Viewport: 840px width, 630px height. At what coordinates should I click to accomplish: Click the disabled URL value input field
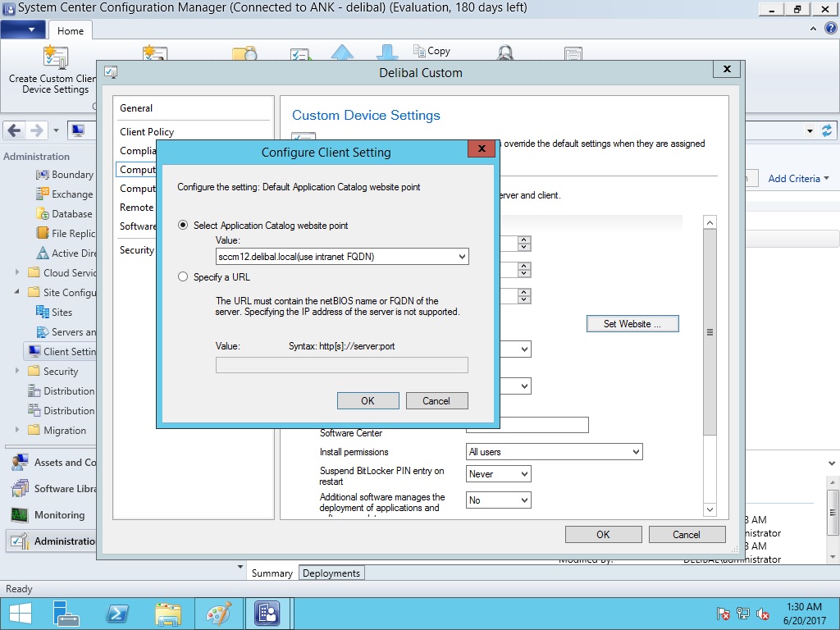tap(341, 365)
